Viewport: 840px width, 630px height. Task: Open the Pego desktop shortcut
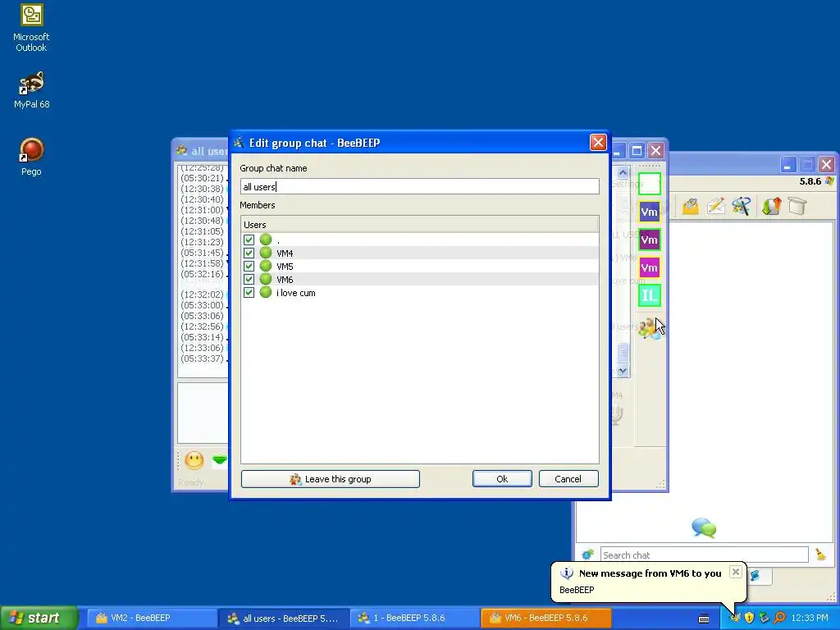(31, 157)
